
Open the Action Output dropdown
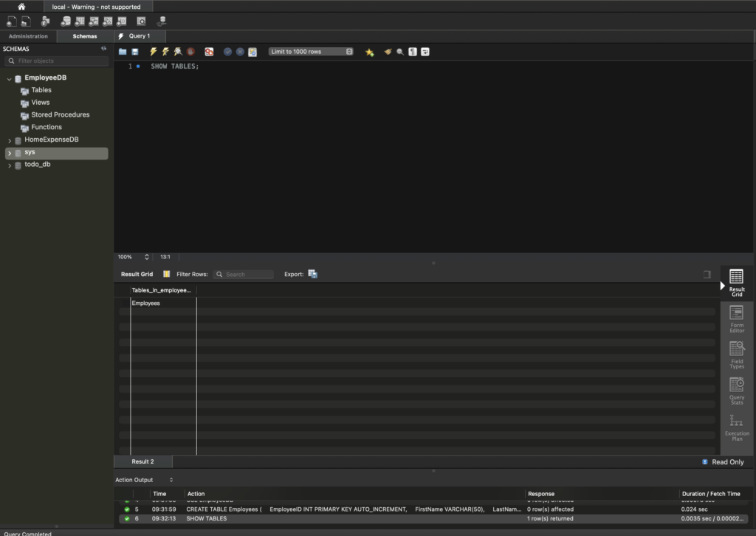144,480
